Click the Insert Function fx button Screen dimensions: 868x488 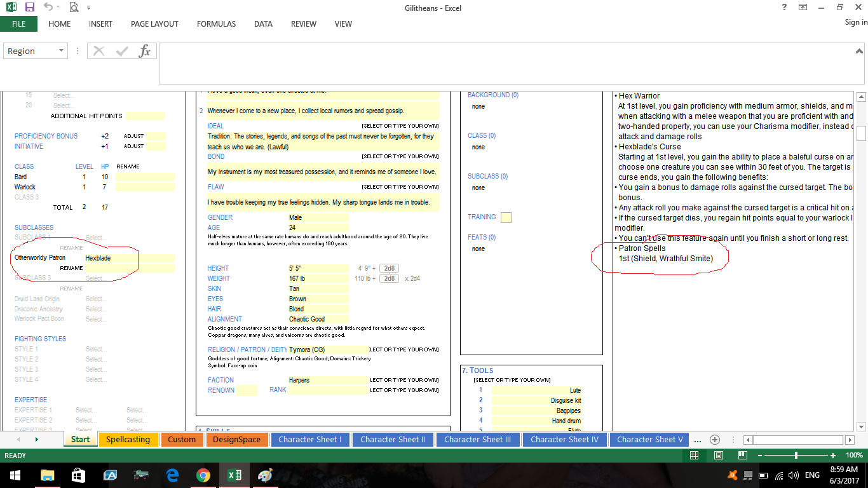tap(144, 51)
